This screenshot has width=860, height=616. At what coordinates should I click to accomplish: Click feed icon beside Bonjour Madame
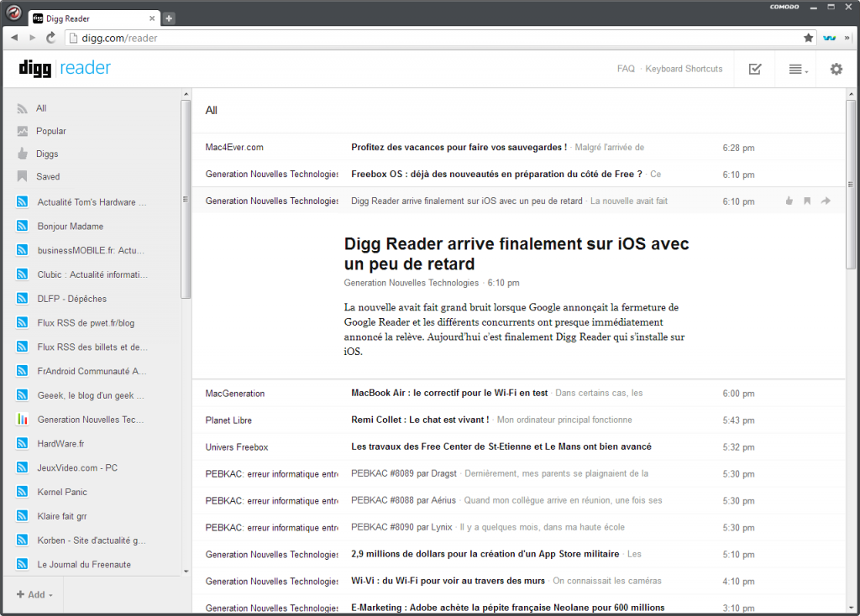coord(23,226)
